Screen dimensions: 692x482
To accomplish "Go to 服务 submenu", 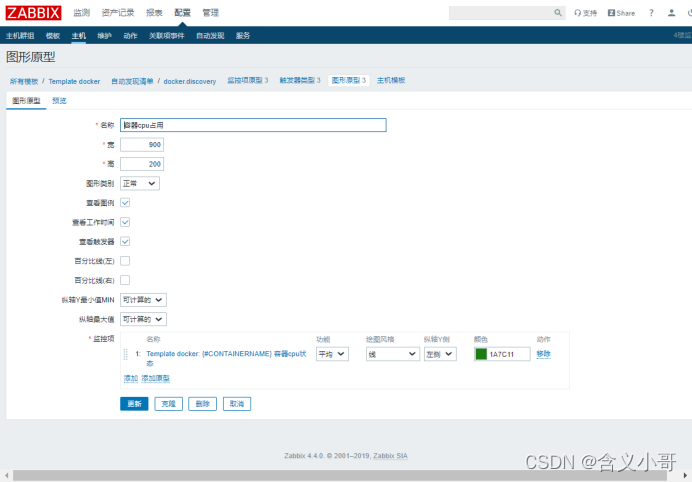I will [243, 36].
